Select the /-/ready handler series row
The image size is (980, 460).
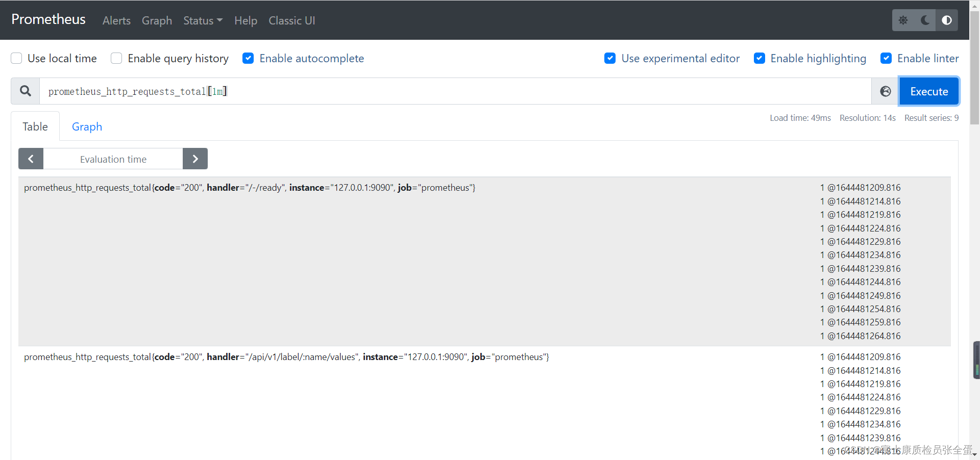pyautogui.click(x=484, y=262)
